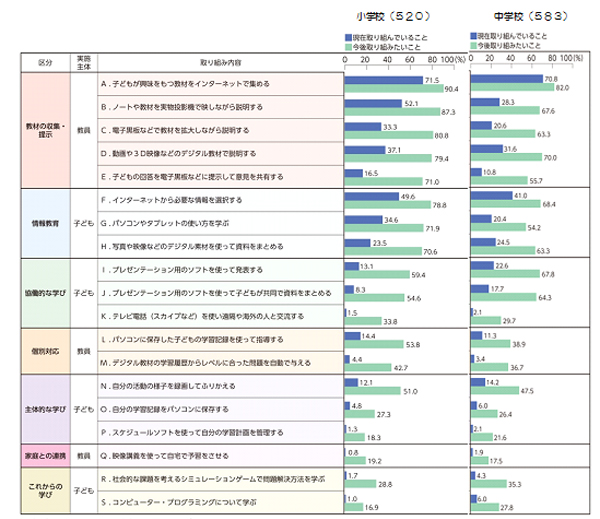
Task: Click the 主体的な学び category cell
Action: pyautogui.click(x=44, y=409)
